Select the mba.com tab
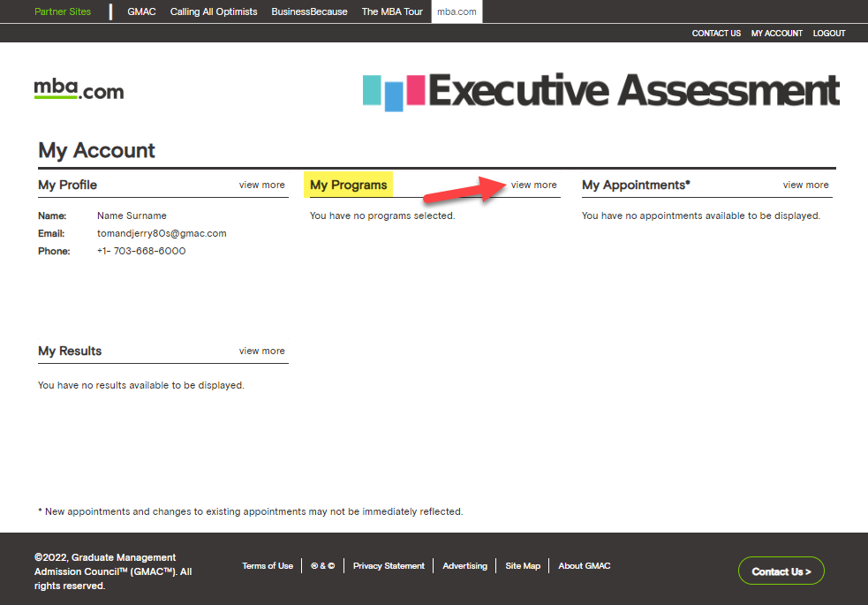868x605 pixels. pos(457,11)
